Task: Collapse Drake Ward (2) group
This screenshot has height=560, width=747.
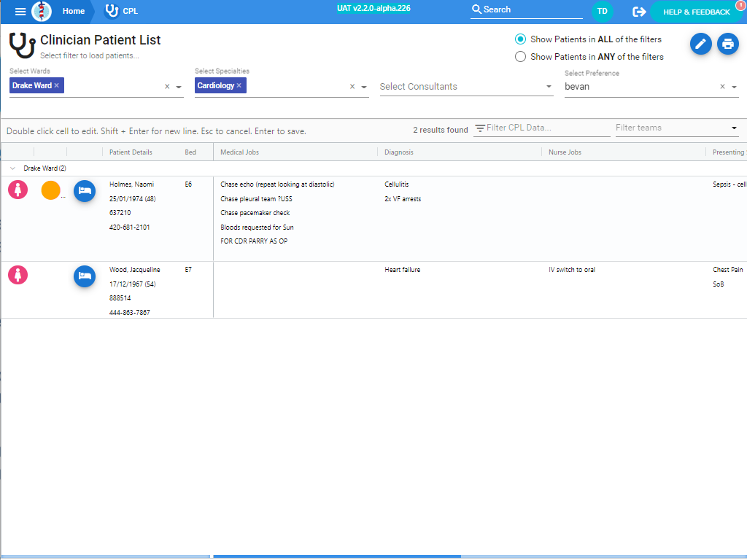Action: (13, 168)
